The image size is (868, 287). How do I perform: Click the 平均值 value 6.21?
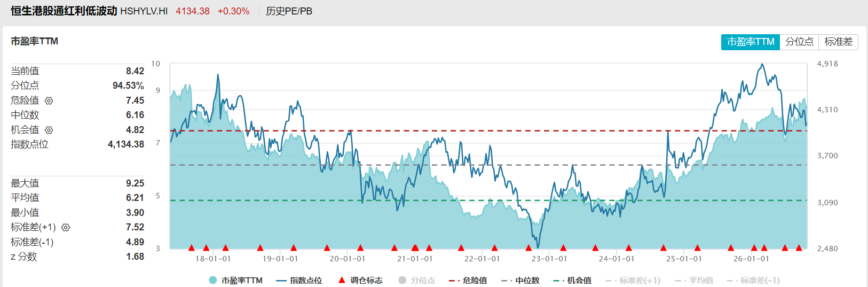(135, 198)
